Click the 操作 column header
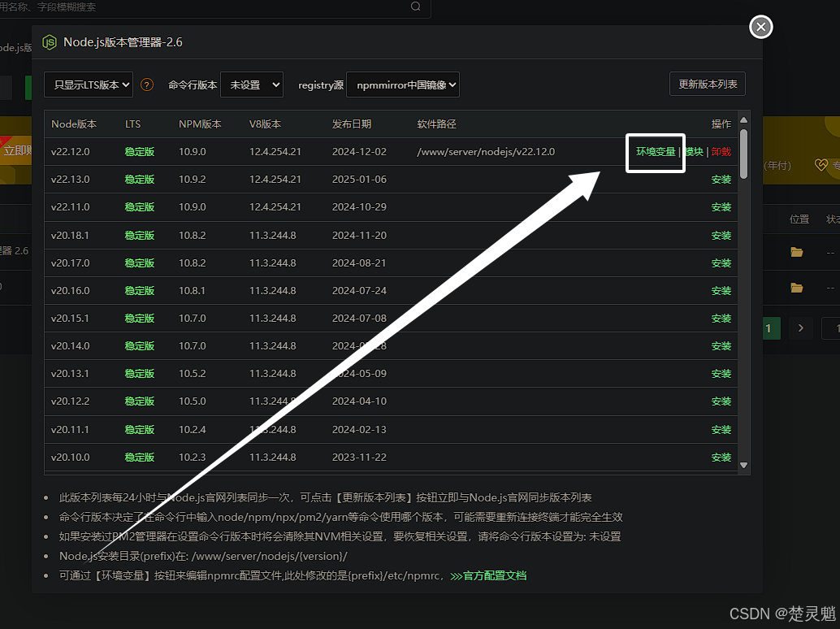Viewport: 840px width, 629px height. pyautogui.click(x=721, y=124)
